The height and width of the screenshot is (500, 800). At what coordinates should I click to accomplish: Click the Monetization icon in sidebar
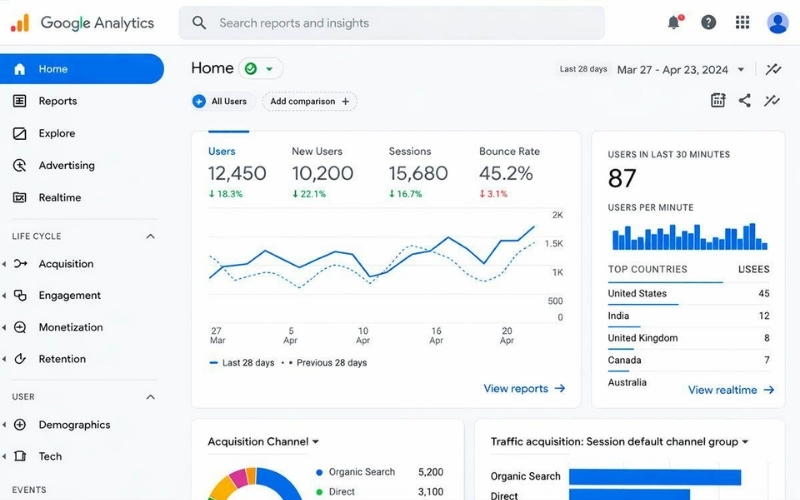[20, 328]
